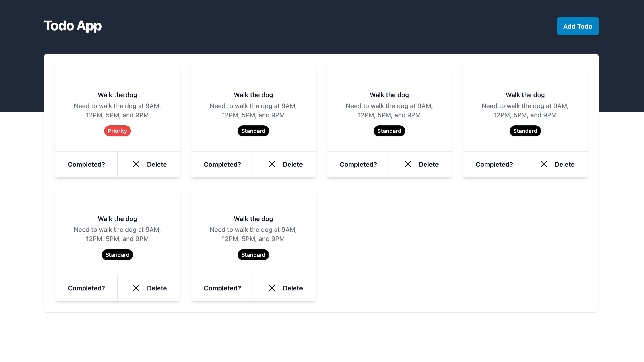Toggle Completed? on second row left card
The width and height of the screenshot is (644, 362).
(x=86, y=288)
